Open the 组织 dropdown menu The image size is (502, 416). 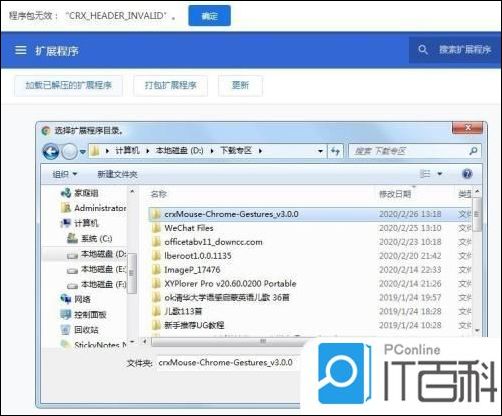click(65, 174)
